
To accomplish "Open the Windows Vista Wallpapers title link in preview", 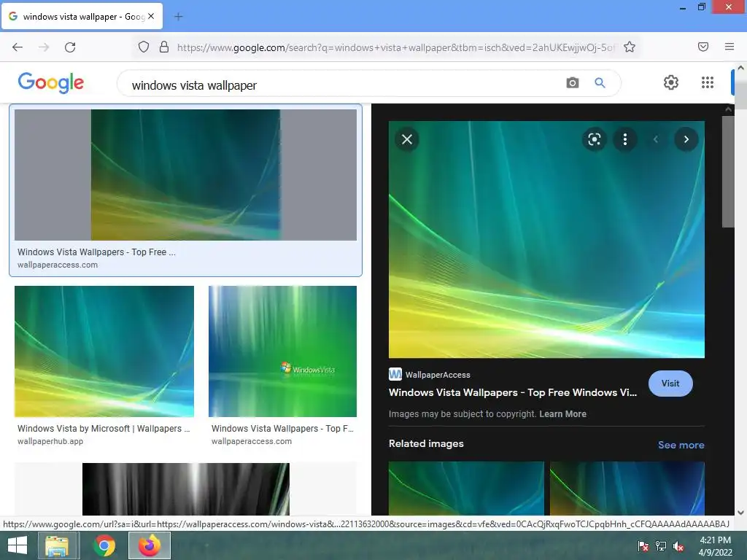I will point(513,392).
